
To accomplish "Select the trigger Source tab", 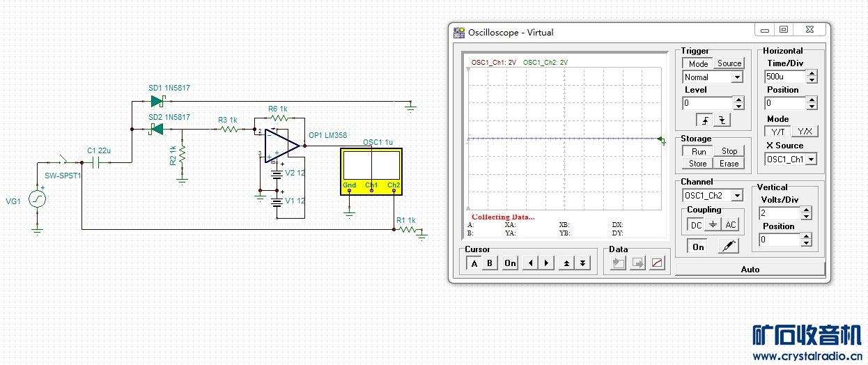I will click(x=729, y=63).
